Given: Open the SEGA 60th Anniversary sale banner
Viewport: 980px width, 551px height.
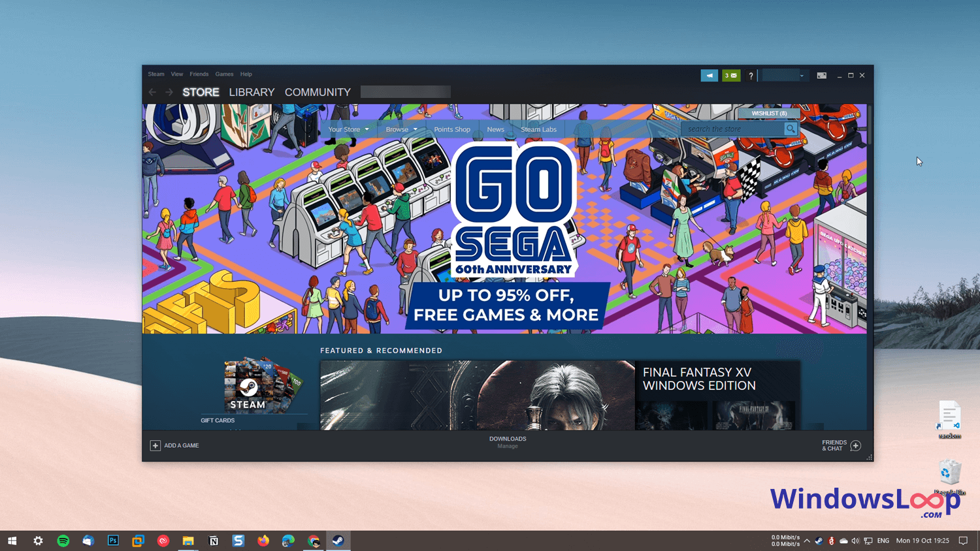Looking at the screenshot, I should [x=504, y=219].
